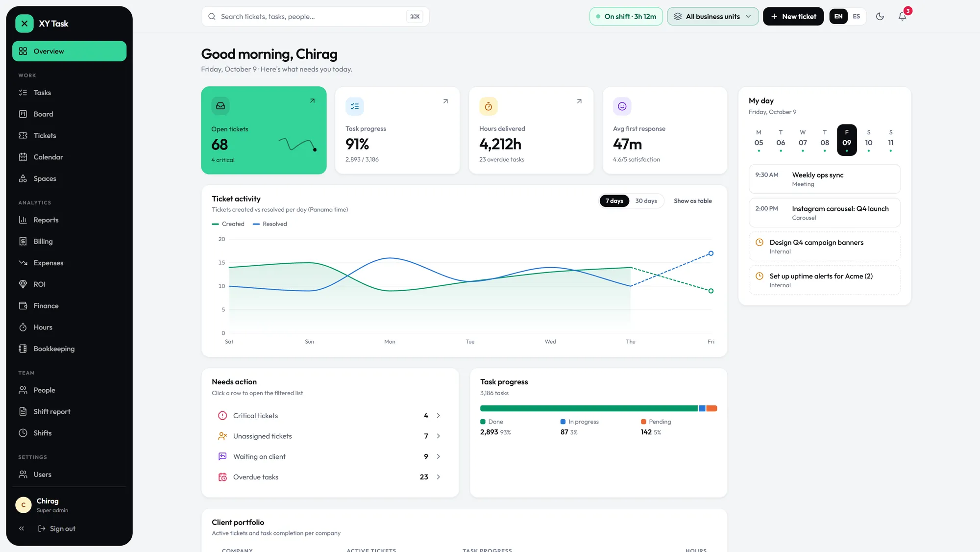Open Hours delivered card arrow icon
This screenshot has width=980, height=552.
[x=579, y=101]
